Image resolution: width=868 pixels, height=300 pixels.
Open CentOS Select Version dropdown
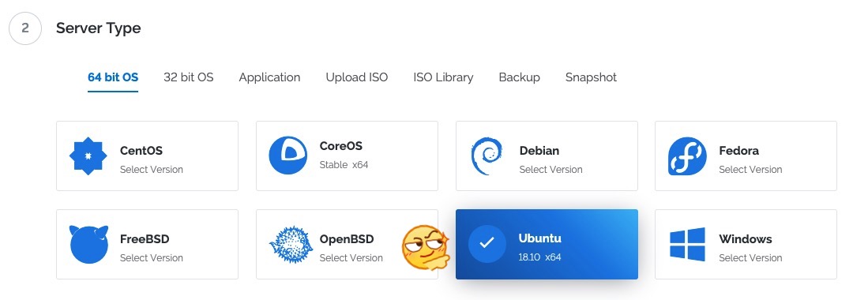point(151,170)
